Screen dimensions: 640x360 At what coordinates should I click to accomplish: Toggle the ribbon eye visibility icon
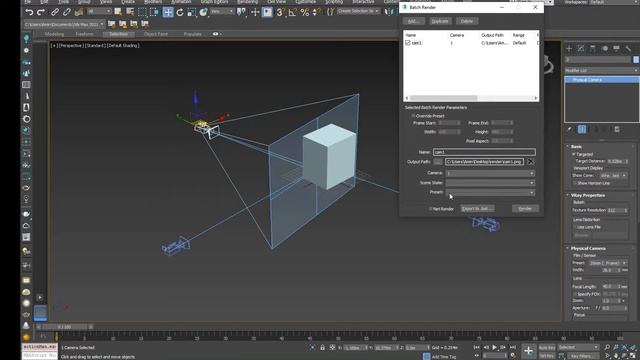[x=216, y=34]
